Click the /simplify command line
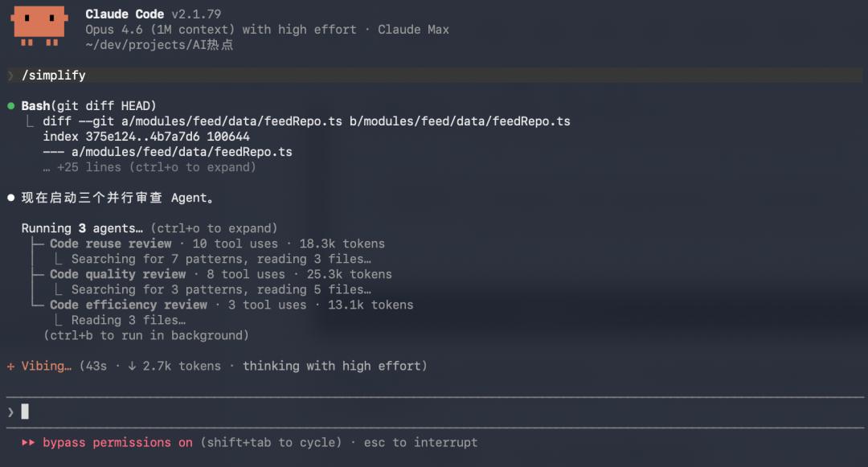868x467 pixels. click(x=54, y=76)
